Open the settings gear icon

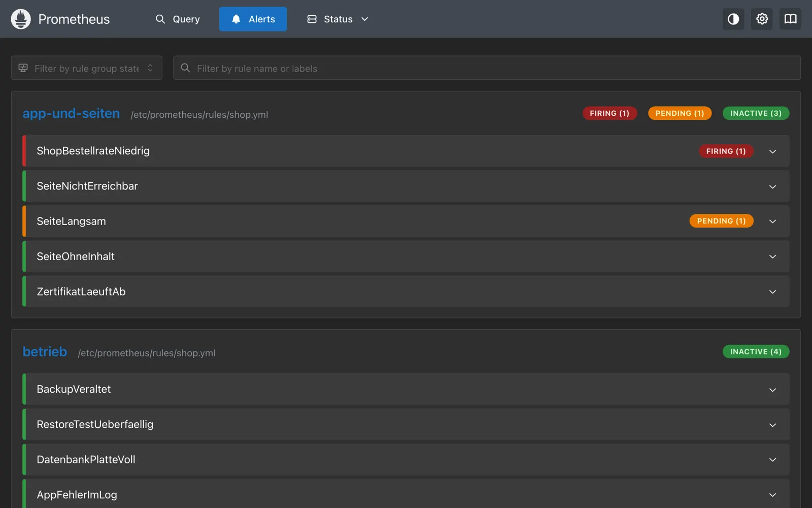[x=762, y=19]
